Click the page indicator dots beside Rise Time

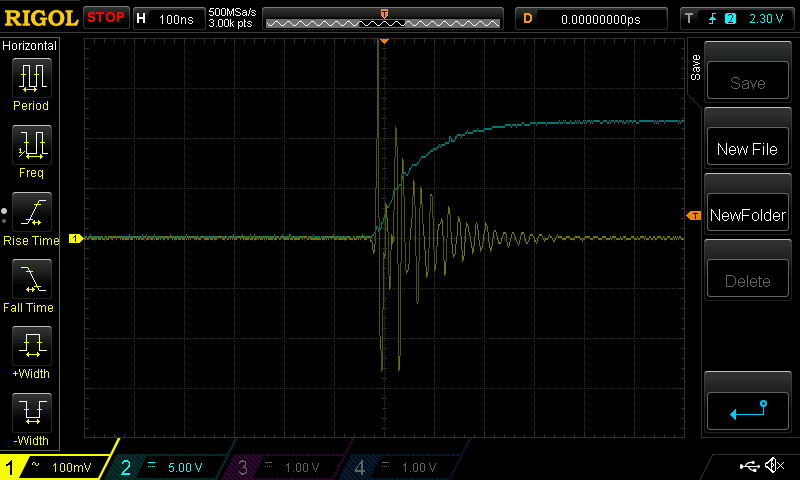point(4,216)
